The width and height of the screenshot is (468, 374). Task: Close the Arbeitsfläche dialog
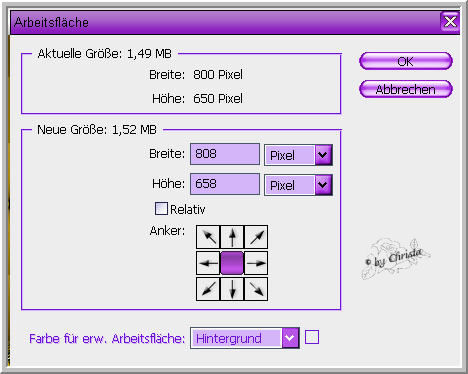coord(450,22)
